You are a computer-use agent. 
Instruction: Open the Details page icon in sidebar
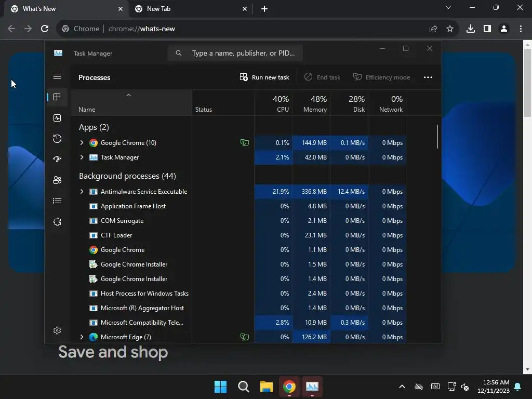click(x=57, y=201)
